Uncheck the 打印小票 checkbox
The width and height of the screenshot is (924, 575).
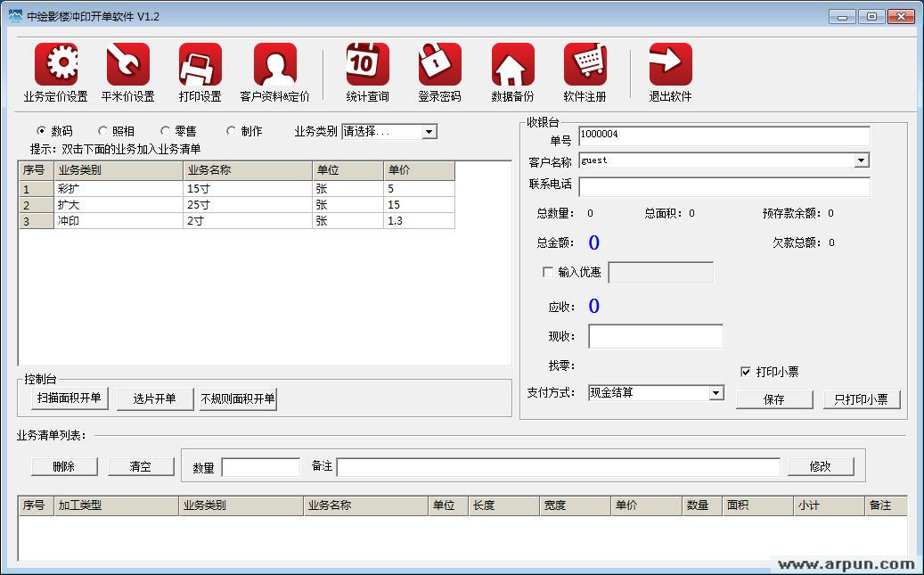[746, 372]
